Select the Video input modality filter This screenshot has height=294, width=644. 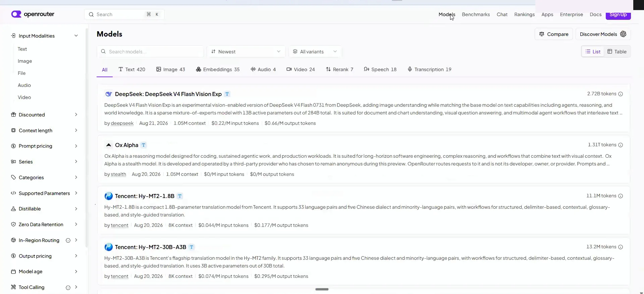[x=24, y=97]
